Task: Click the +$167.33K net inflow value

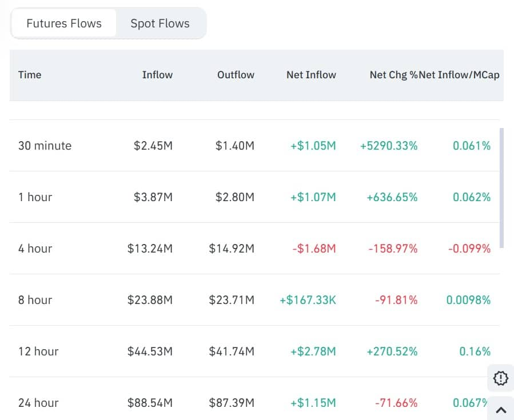Action: pos(307,300)
